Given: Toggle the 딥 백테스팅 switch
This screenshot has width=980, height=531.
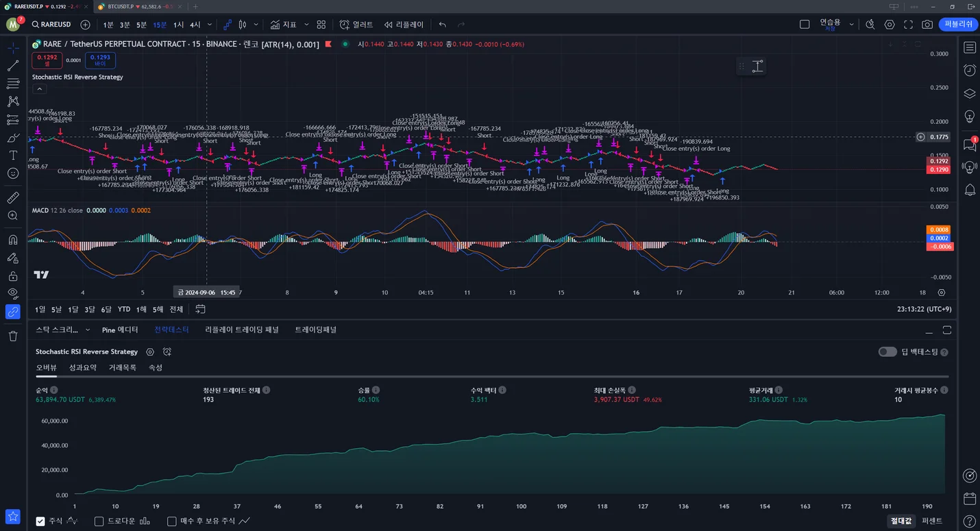Looking at the screenshot, I should click(x=887, y=351).
